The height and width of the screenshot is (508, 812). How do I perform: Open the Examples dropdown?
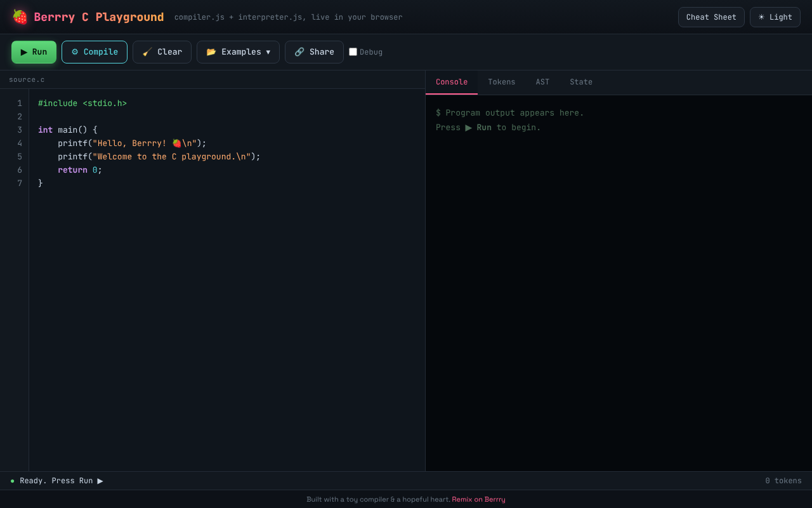pyautogui.click(x=238, y=52)
